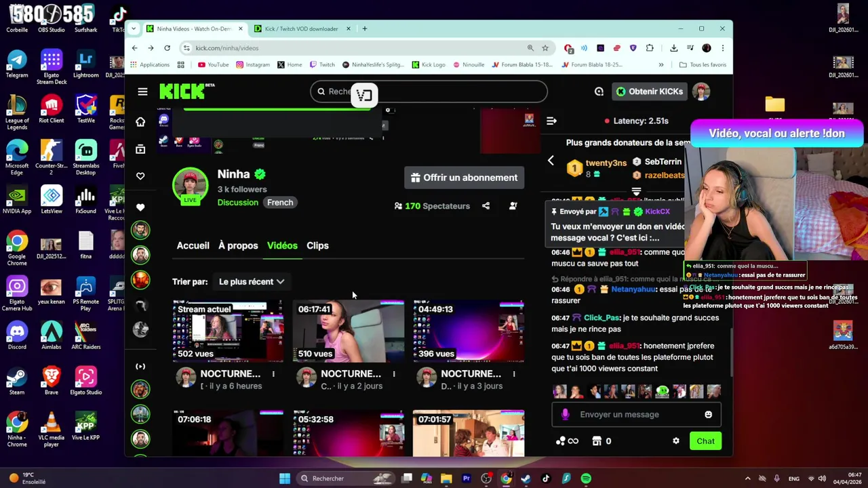Viewport: 868px width, 488px height.
Task: Open the emoji picker in chat input
Action: [x=708, y=415]
